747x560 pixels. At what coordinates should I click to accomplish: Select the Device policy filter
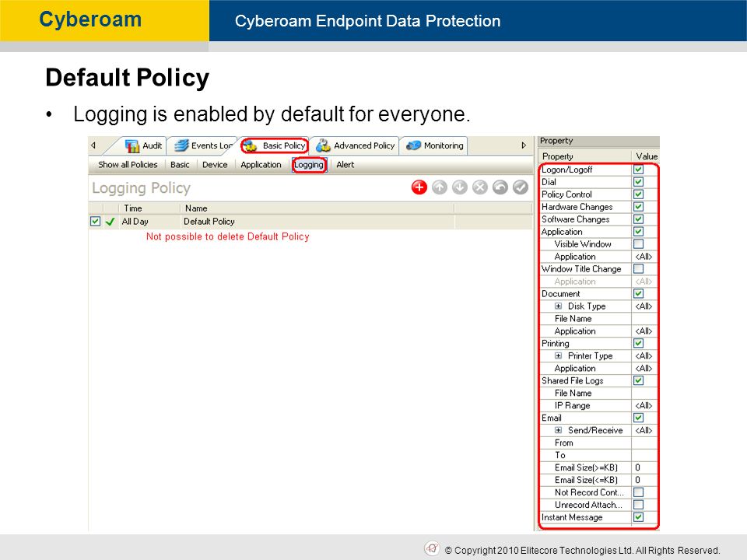click(215, 165)
